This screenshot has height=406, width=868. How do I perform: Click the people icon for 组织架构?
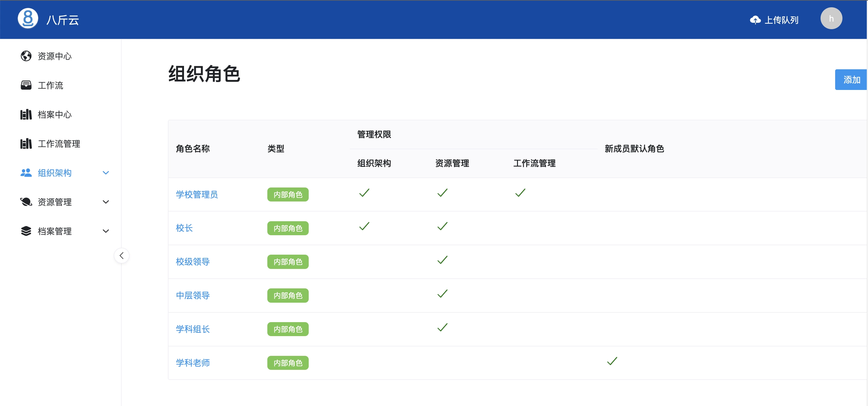(x=26, y=173)
